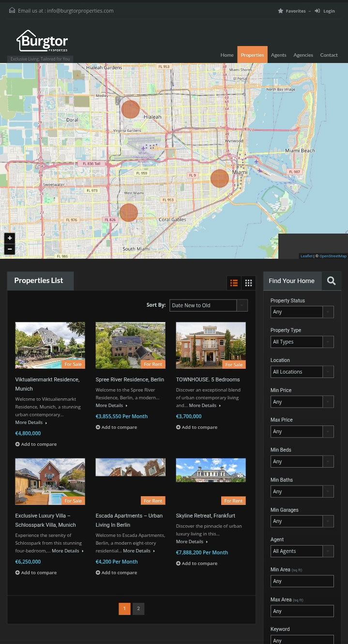Click More Details under Escada Apartments
Image resolution: width=348 pixels, height=644 pixels.
click(139, 551)
